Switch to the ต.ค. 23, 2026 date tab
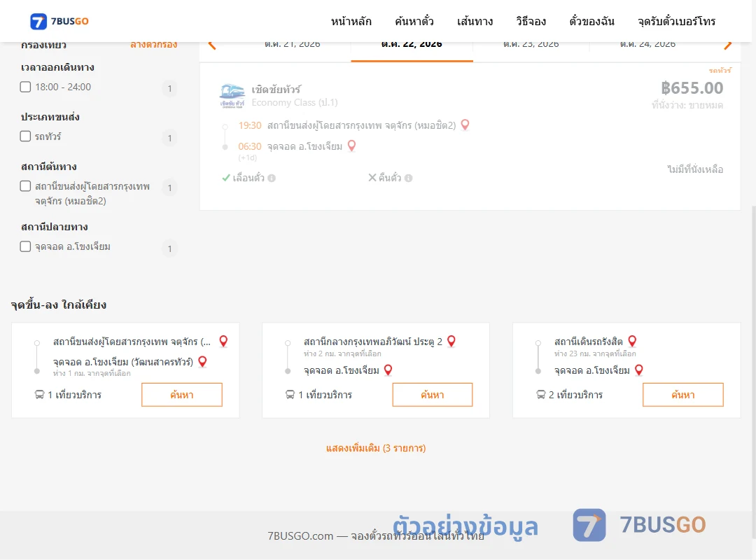Screen dimensions: 756x560 point(531,44)
